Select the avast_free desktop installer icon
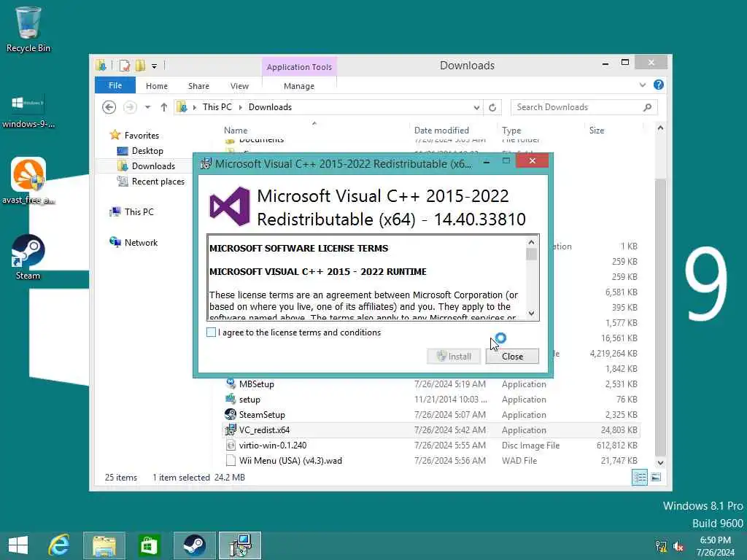The height and width of the screenshot is (560, 747). tap(28, 181)
